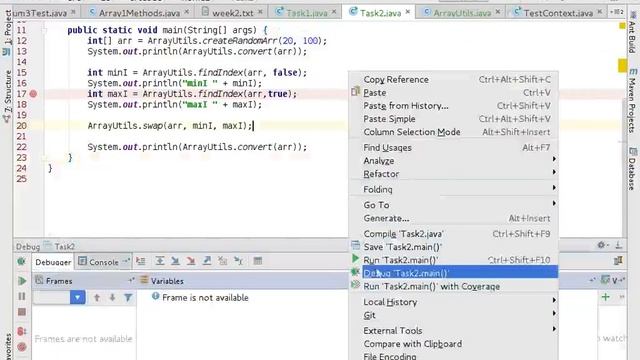Open the Project tool window sidebar button
Image resolution: width=640 pixels, height=360 pixels.
pos(7,32)
